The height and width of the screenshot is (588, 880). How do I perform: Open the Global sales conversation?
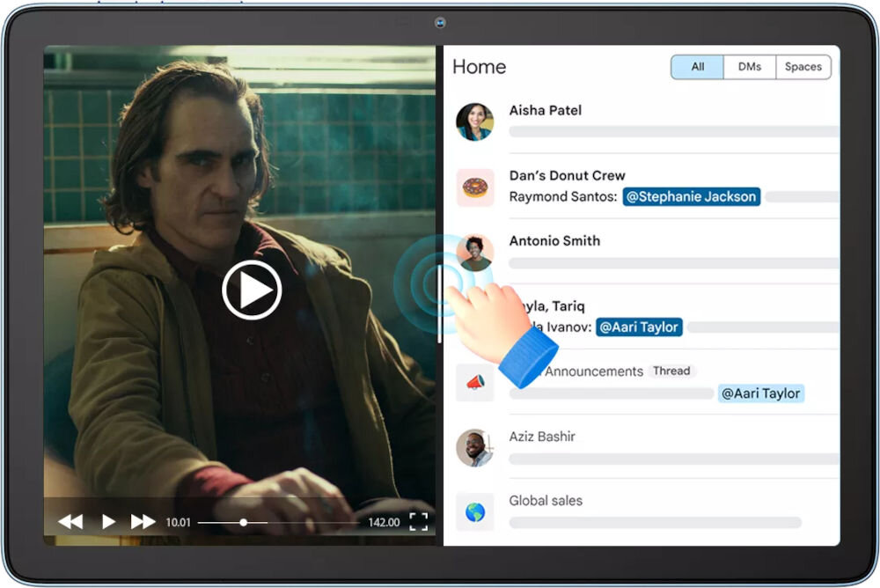[x=546, y=501]
